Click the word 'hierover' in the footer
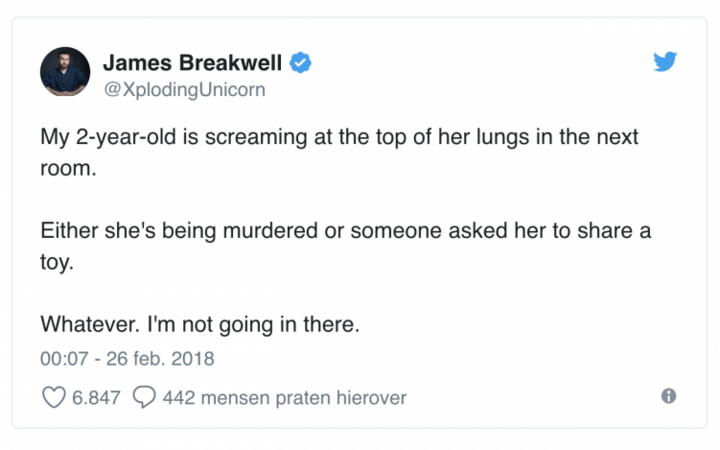Screen dimensions: 720x450 (x=371, y=398)
